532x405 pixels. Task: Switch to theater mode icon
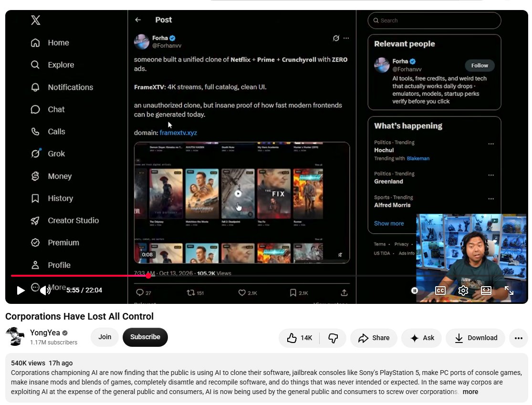point(486,291)
